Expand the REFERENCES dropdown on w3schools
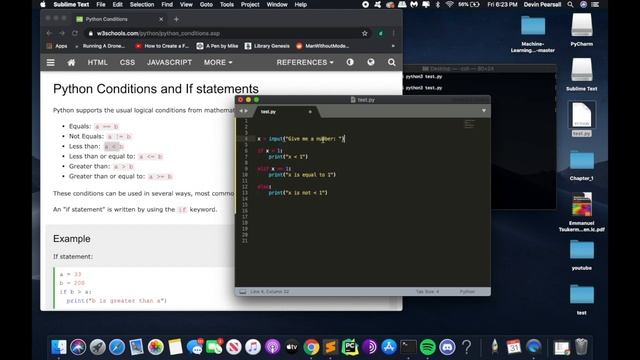The height and width of the screenshot is (360, 640). (305, 62)
